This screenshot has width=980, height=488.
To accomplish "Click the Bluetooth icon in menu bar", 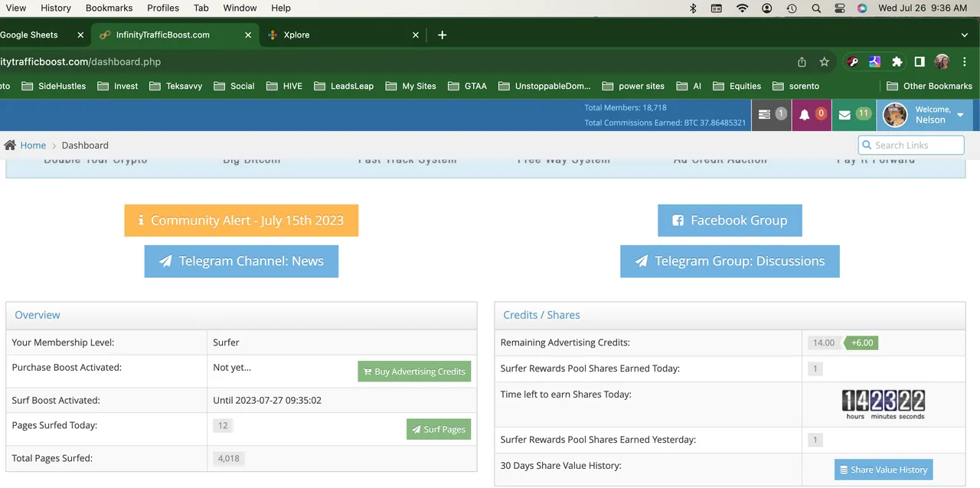I will [x=693, y=8].
